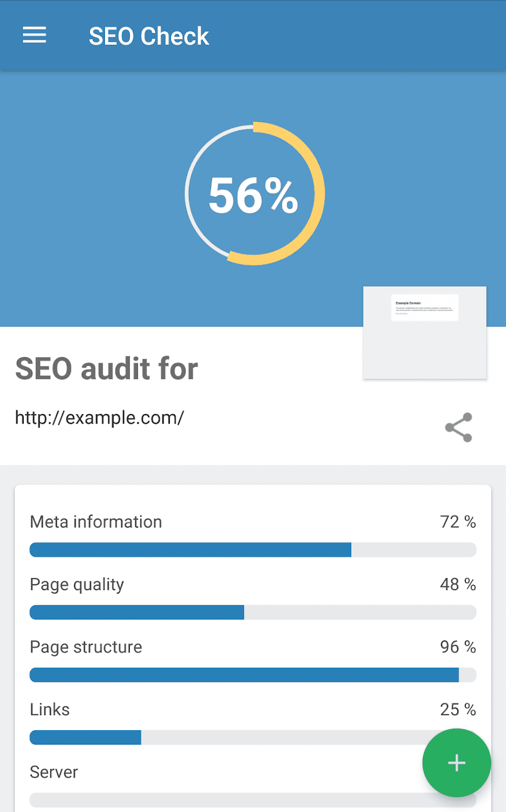
Task: Click the SEO Check app title
Action: [x=149, y=36]
